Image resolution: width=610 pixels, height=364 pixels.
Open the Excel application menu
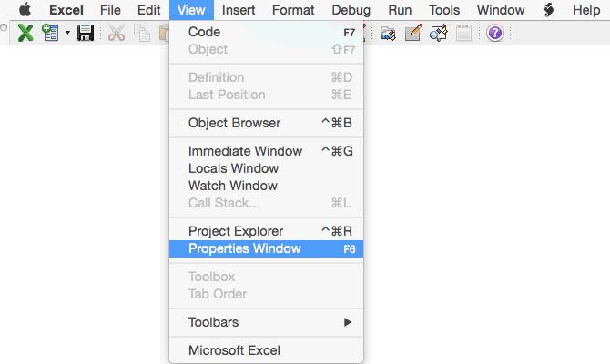pos(66,10)
